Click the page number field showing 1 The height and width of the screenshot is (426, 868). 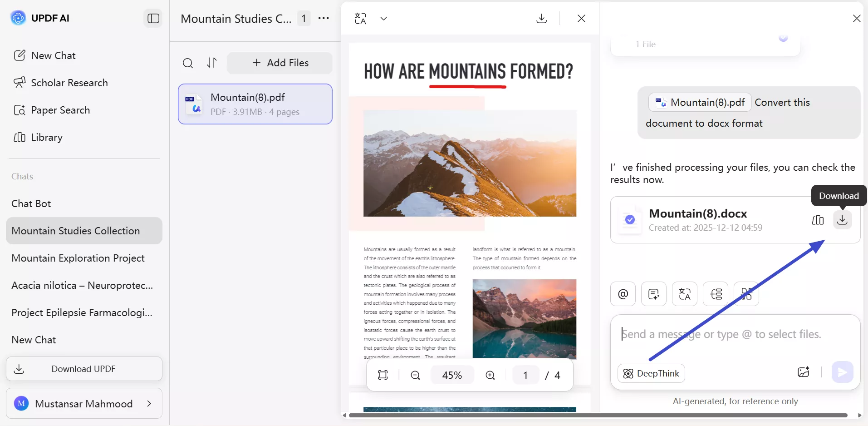[x=525, y=375]
